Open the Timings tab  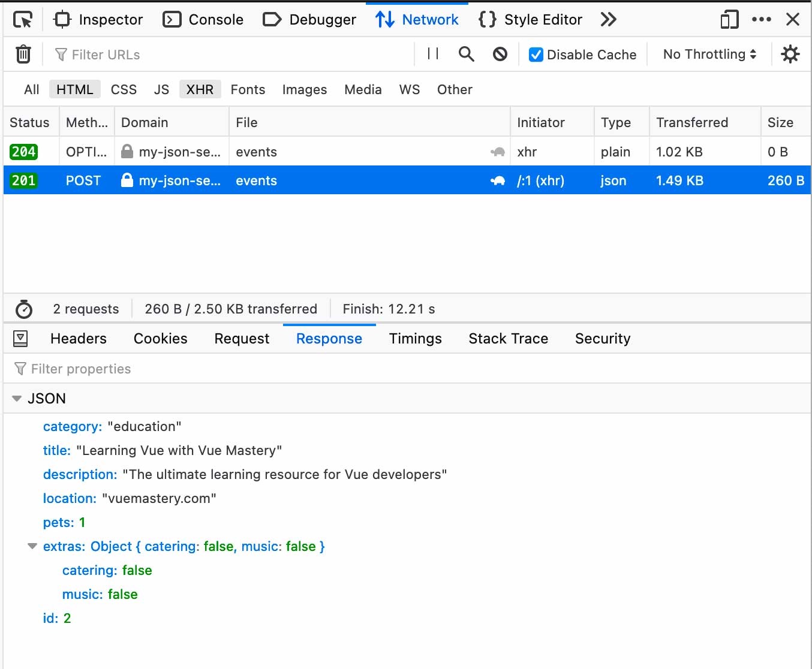coord(415,339)
